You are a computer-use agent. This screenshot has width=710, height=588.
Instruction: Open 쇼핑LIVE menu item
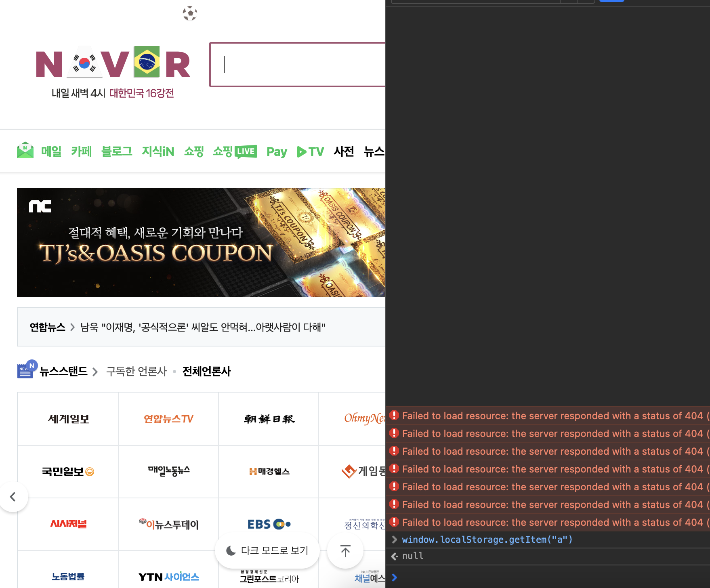(x=235, y=151)
